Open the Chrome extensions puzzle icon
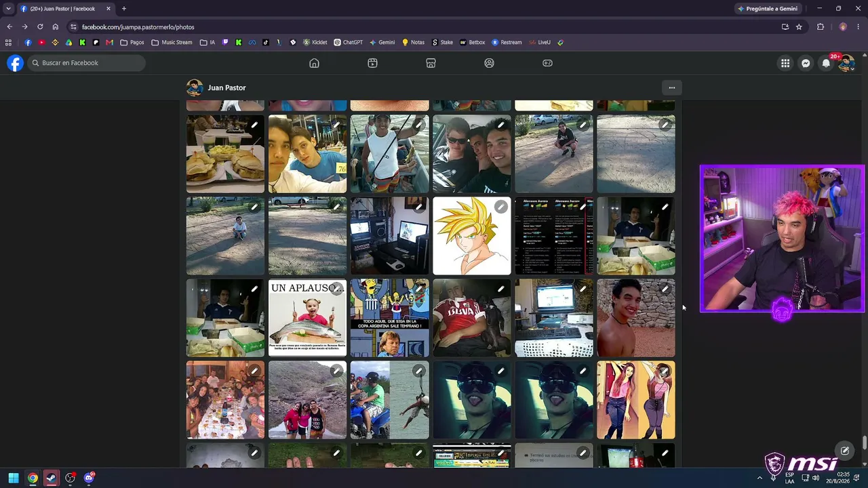868x488 pixels. (821, 27)
